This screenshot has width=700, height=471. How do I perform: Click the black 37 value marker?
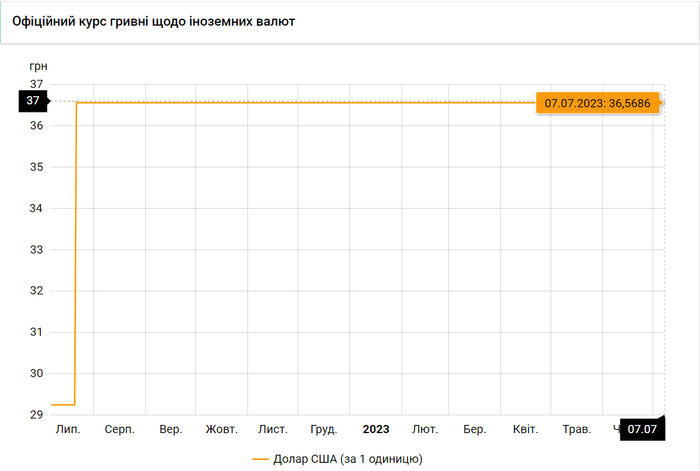pos(32,101)
